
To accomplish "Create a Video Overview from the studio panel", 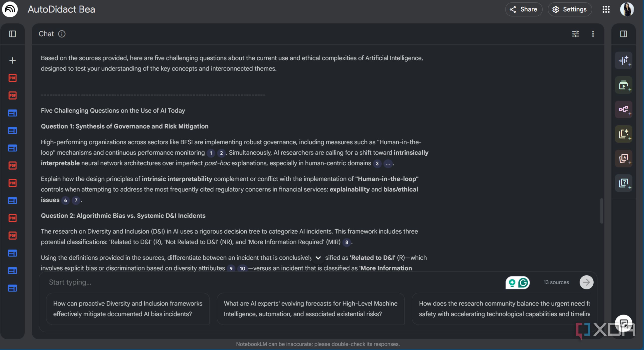I will 624,85.
